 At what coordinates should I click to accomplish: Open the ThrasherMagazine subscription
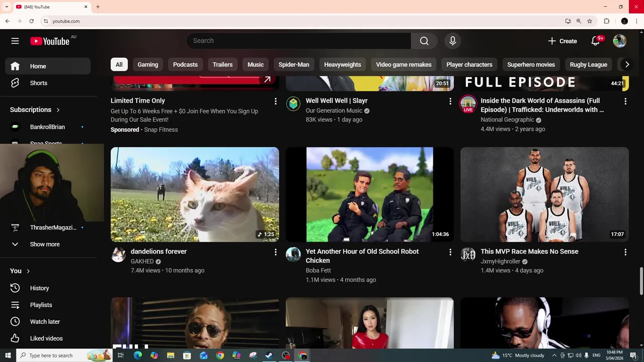48,228
